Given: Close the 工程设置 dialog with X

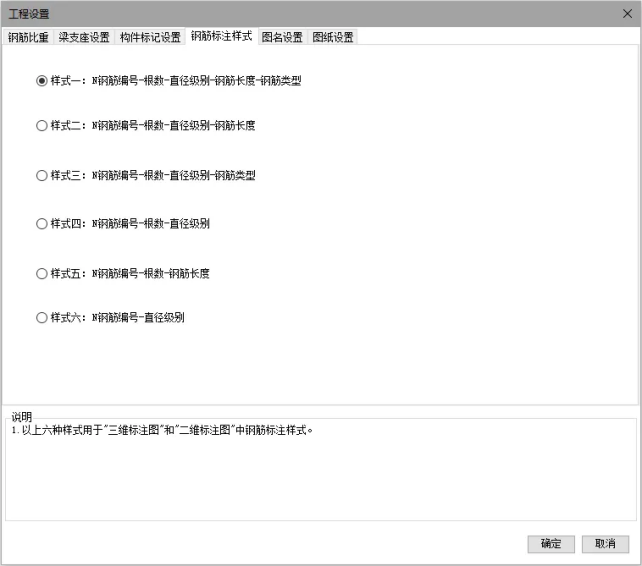Looking at the screenshot, I should (x=626, y=13).
